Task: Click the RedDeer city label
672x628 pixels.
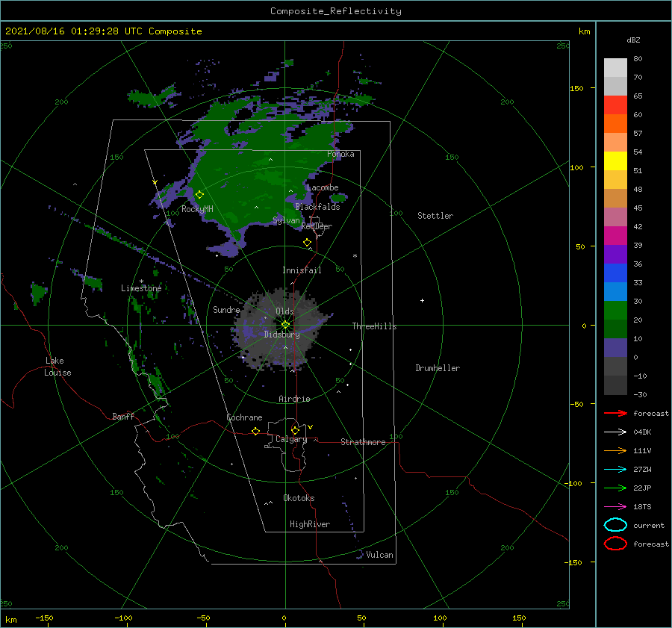Action: point(317,226)
